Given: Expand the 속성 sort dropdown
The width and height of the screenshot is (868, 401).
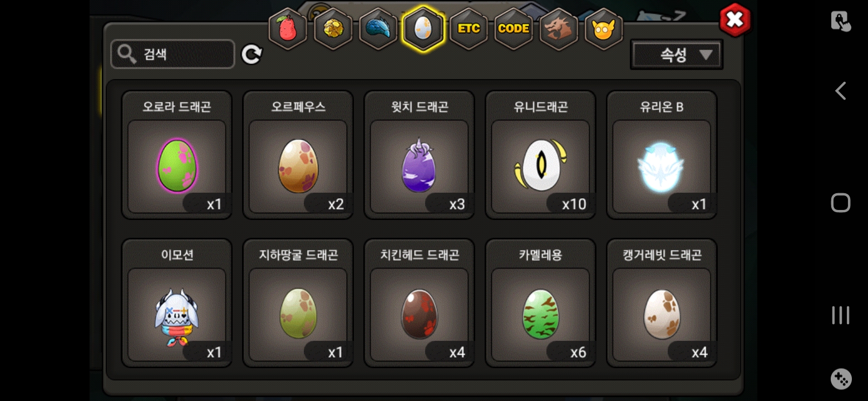Looking at the screenshot, I should tap(677, 55).
